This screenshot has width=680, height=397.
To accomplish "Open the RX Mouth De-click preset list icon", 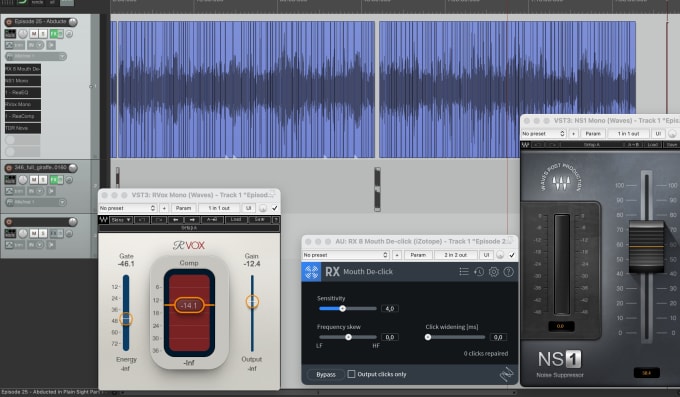I will [464, 272].
